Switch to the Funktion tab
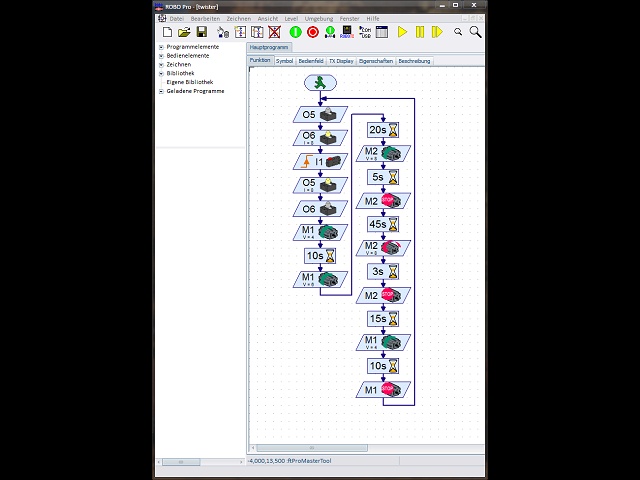Viewport: 640px width, 480px height. [260, 60]
